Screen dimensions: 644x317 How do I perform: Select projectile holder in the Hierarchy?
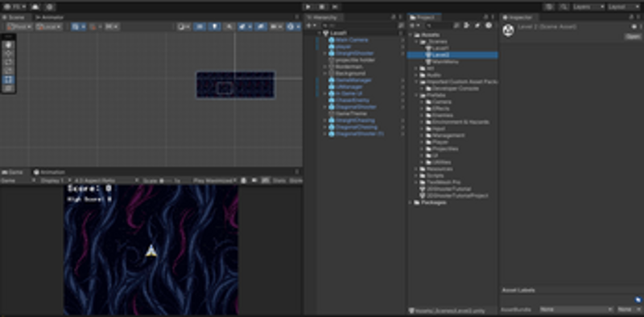point(355,60)
